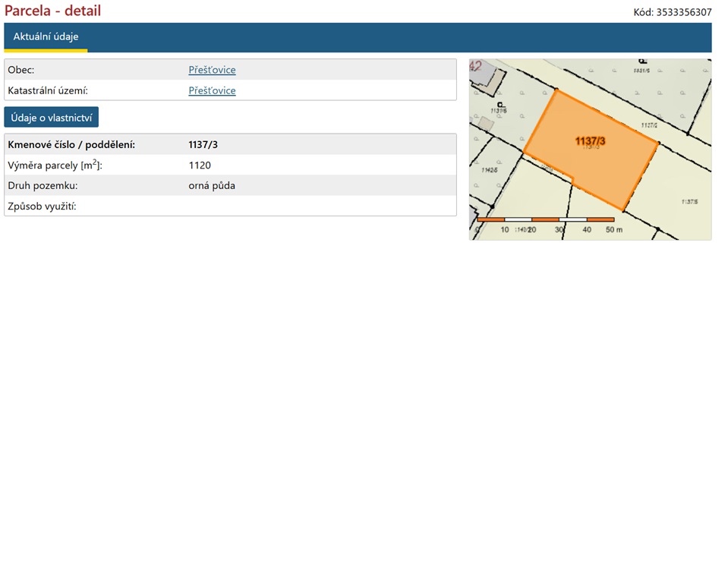Select the parcel number value 1137/3 in table
The width and height of the screenshot is (728, 574).
click(203, 144)
